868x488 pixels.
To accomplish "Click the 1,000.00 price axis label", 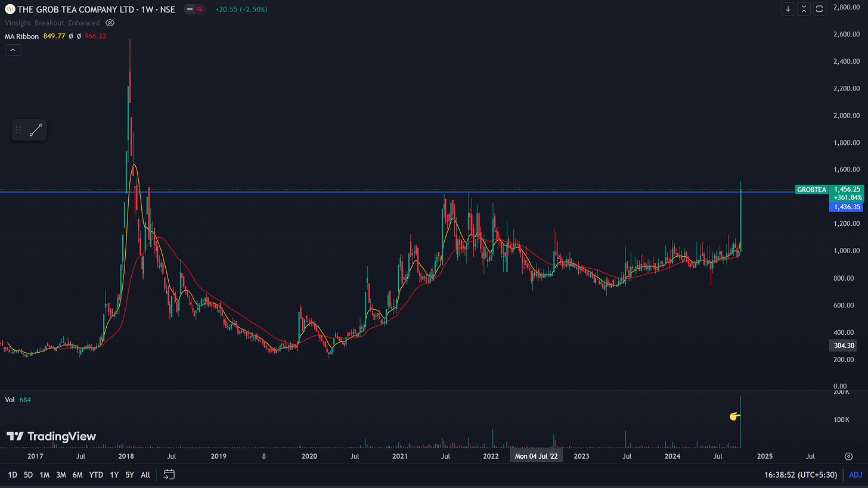I will tap(846, 251).
